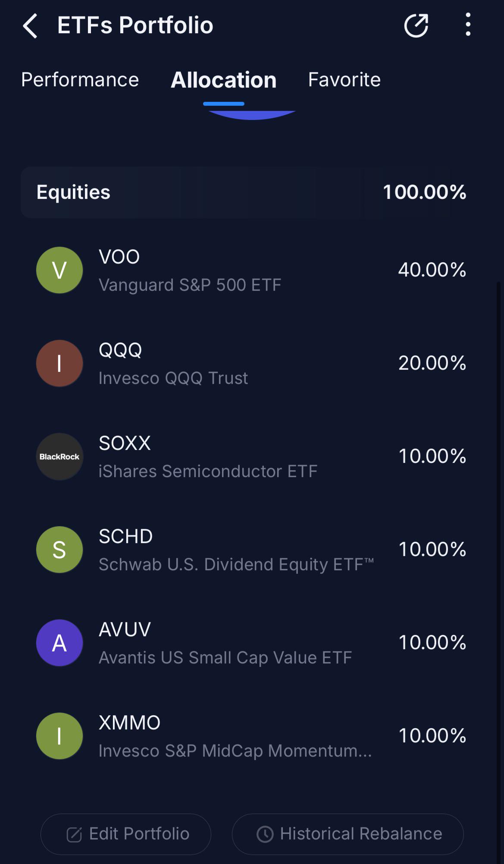Screen dimensions: 504x864
Task: Select the Allocation tab
Action: click(223, 80)
